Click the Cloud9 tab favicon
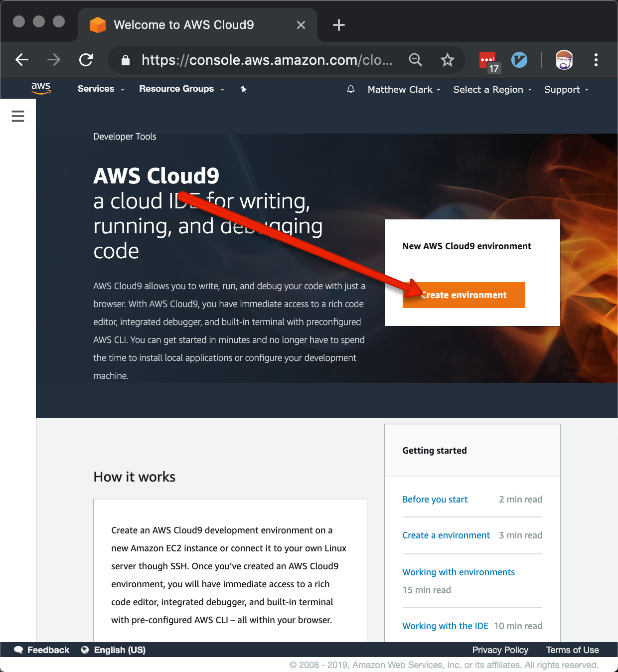 [98, 25]
